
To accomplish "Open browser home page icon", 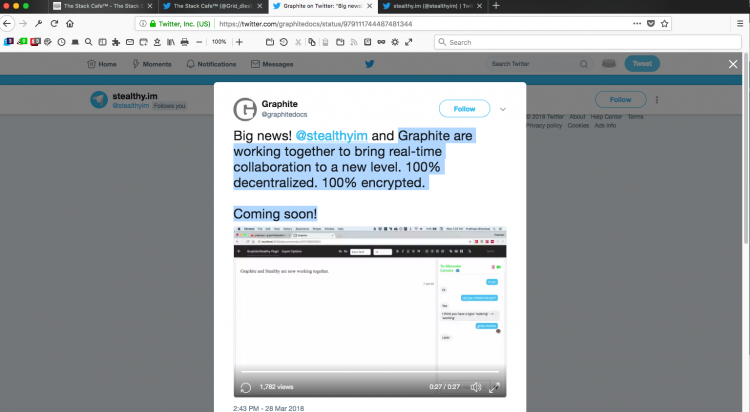I will tap(70, 23).
